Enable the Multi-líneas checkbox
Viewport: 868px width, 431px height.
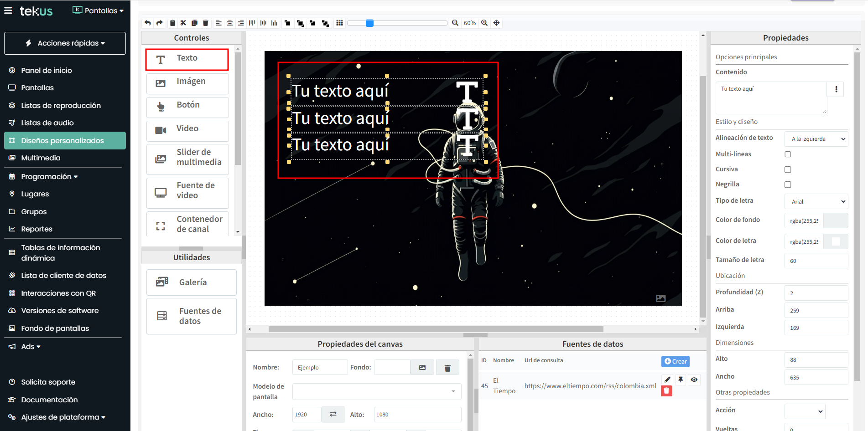tap(788, 154)
